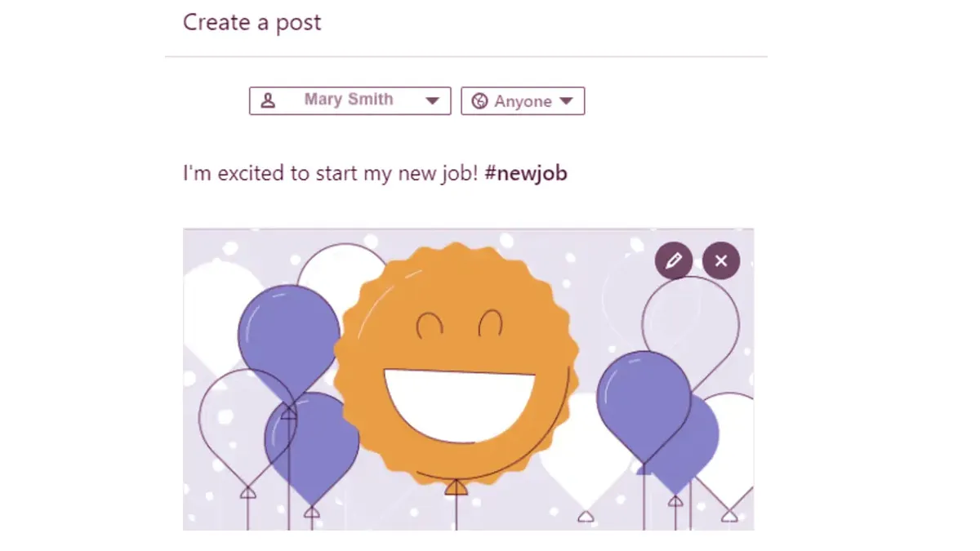The height and width of the screenshot is (551, 980).
Task: Open the Anyone visibility dropdown
Action: tap(523, 101)
